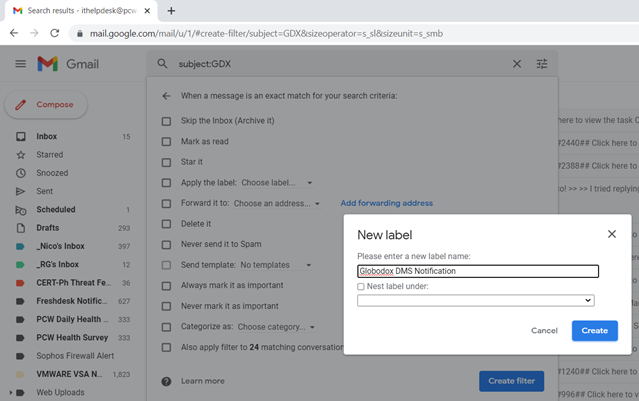
Task: Open Choose label dropdown
Action: coord(277,183)
